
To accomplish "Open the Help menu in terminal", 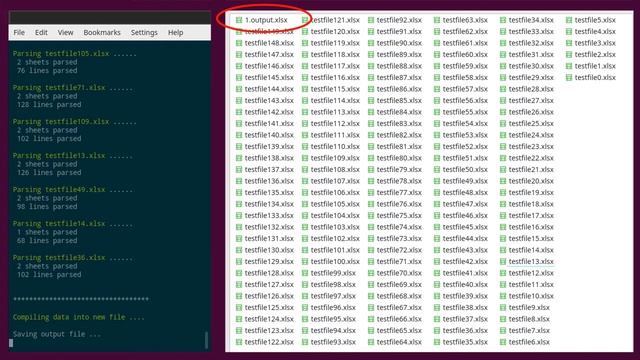I will click(176, 32).
